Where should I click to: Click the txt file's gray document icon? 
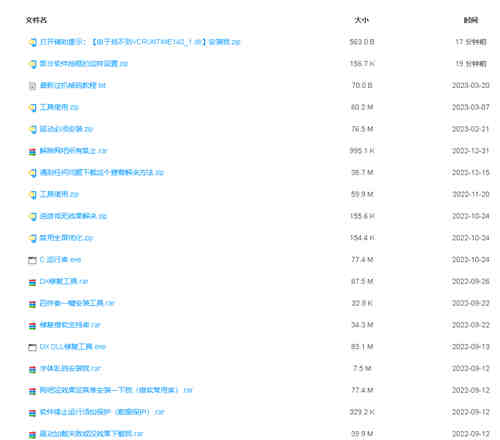[32, 86]
